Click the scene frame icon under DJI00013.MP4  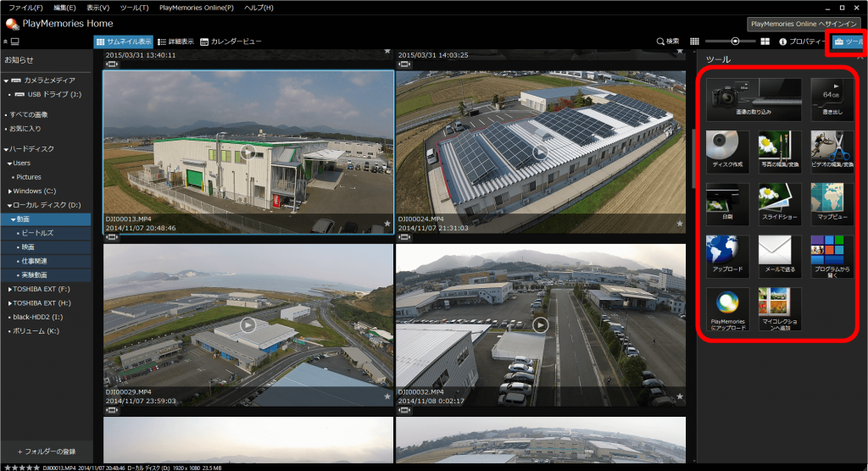pyautogui.click(x=112, y=237)
